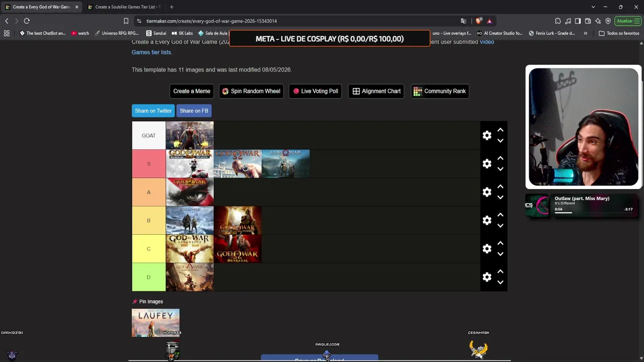Viewport: 644px width, 362px height.
Task: Open the Alignment Chart view
Action: 376,91
